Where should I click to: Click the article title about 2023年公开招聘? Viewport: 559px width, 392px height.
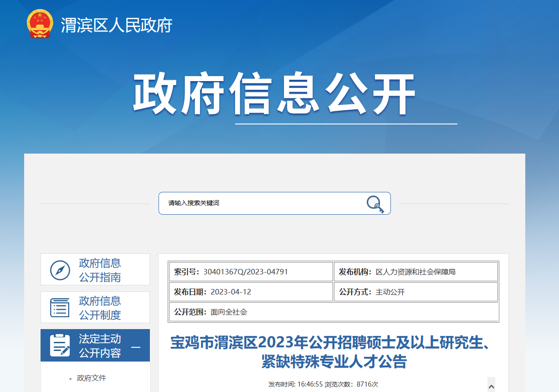coord(333,352)
